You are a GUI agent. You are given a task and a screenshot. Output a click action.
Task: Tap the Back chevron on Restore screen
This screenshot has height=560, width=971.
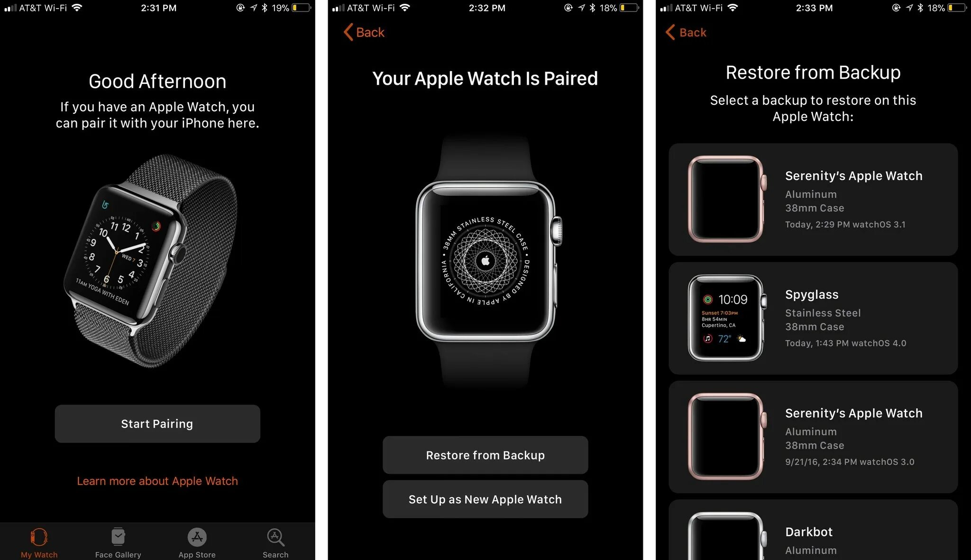[667, 32]
